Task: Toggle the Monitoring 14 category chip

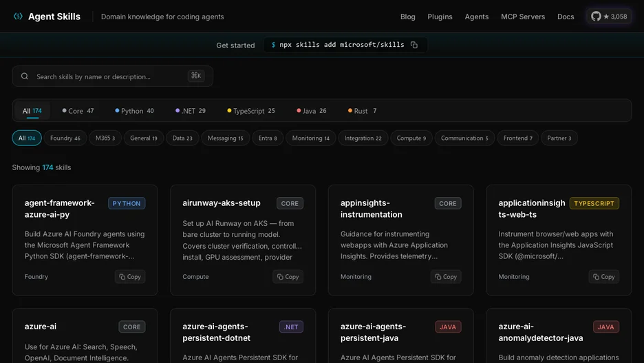Action: 311,138
